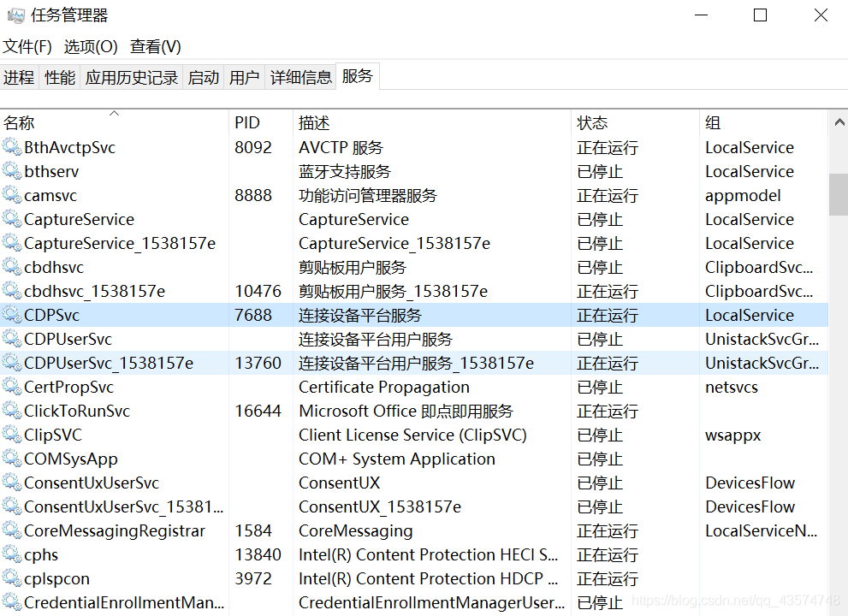Image resolution: width=848 pixels, height=616 pixels.
Task: Click PID 8092 of BthAvctpSvc
Action: [253, 147]
